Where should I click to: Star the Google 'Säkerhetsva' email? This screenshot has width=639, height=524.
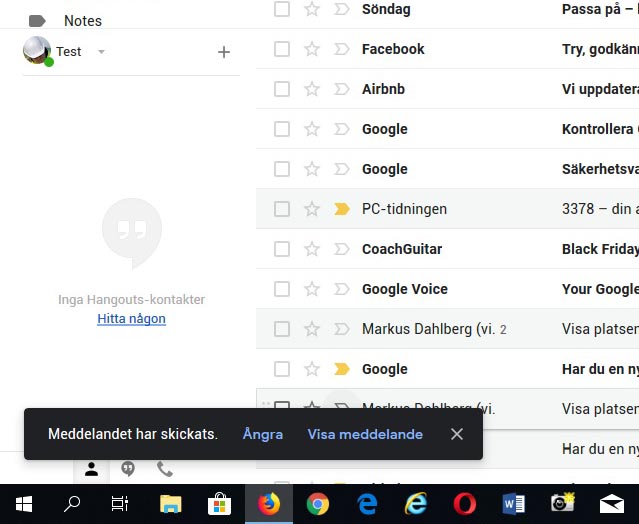click(x=312, y=169)
